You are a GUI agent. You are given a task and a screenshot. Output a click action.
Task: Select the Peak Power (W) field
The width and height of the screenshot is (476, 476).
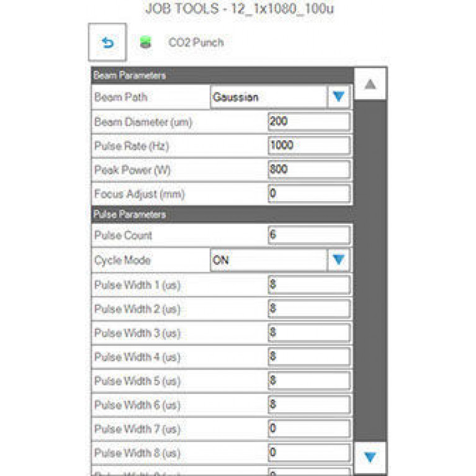[x=309, y=169]
